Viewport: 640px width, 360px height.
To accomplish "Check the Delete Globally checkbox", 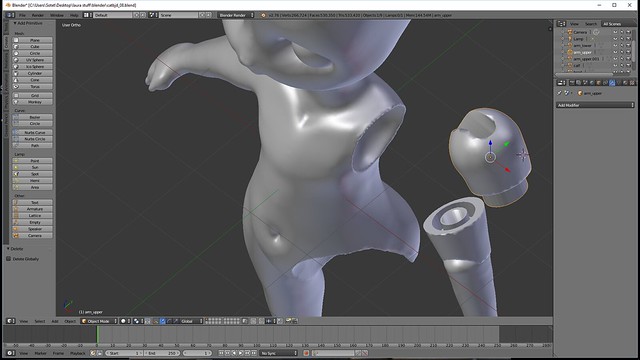I will pyautogui.click(x=9, y=259).
